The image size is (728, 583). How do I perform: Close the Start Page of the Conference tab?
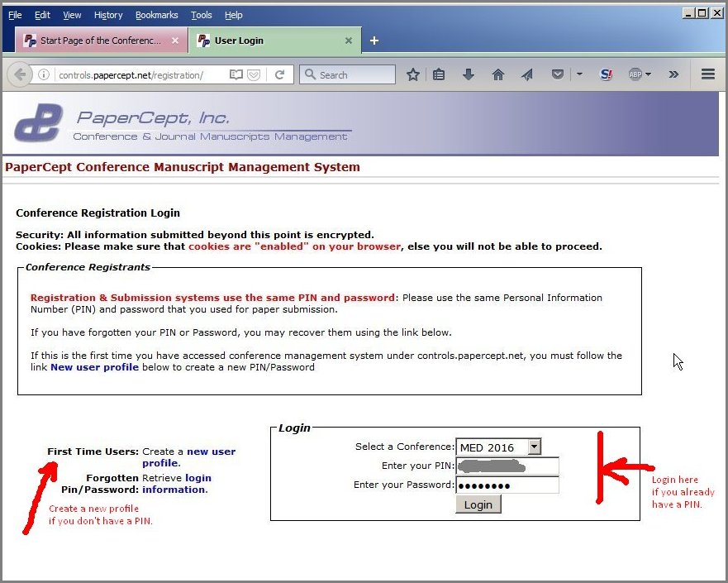175,41
